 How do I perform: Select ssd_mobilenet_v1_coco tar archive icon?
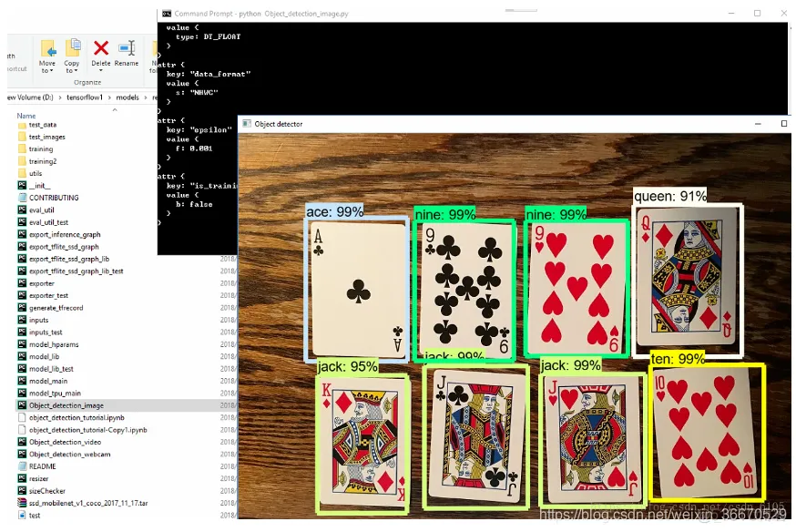point(22,503)
